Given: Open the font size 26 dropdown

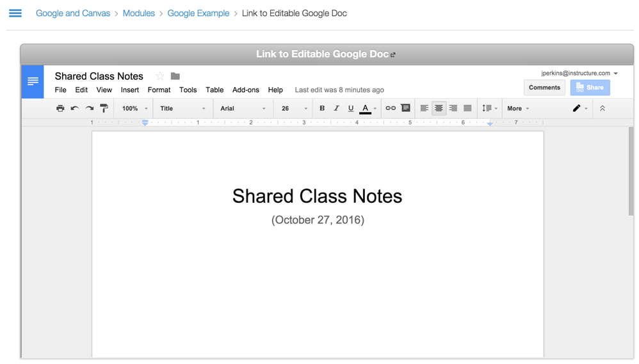Looking at the screenshot, I should 294,108.
